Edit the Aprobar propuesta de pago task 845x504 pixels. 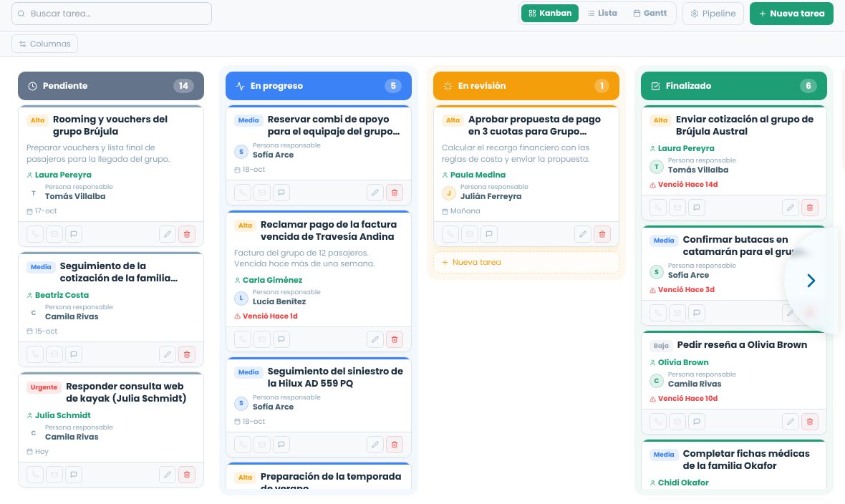pos(583,234)
